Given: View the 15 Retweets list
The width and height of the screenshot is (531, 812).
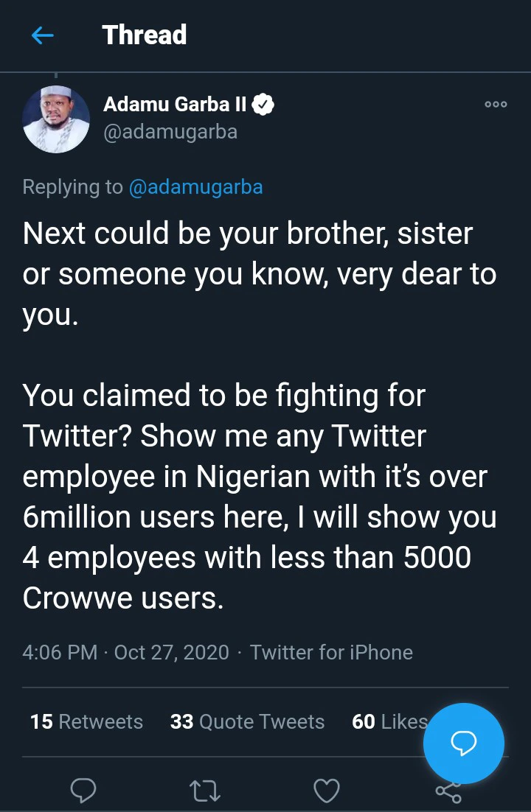Looking at the screenshot, I should [86, 721].
